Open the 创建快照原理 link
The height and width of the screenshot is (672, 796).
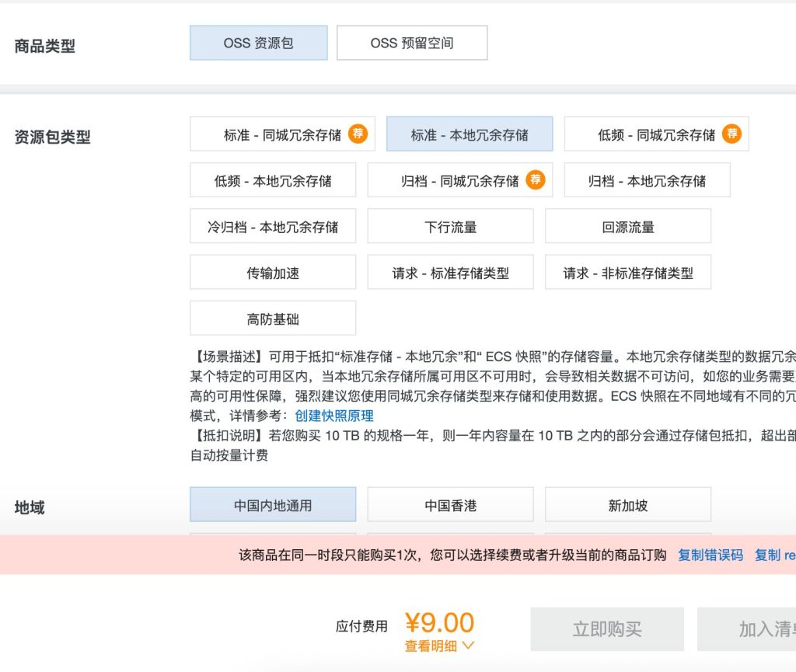[334, 416]
